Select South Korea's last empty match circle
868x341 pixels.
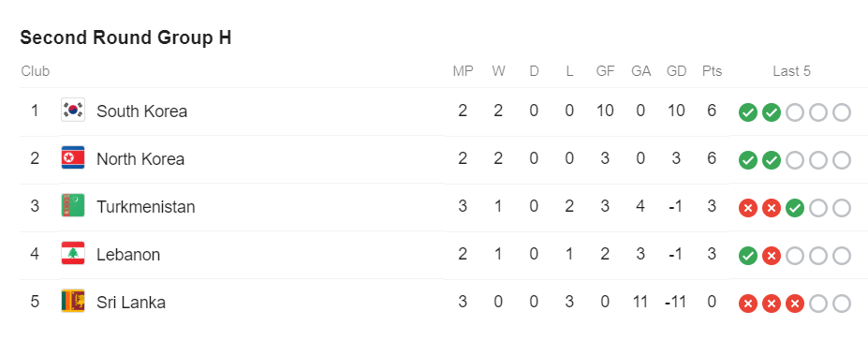841,113
